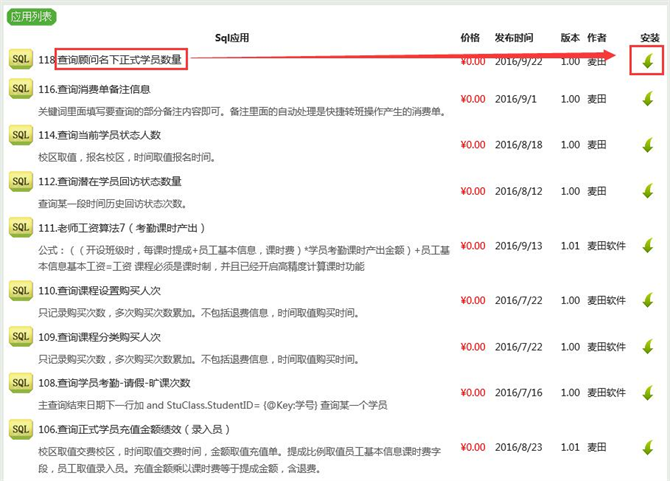The height and width of the screenshot is (481, 670).
Task: Click the install arrow for app 118
Action: pos(648,60)
